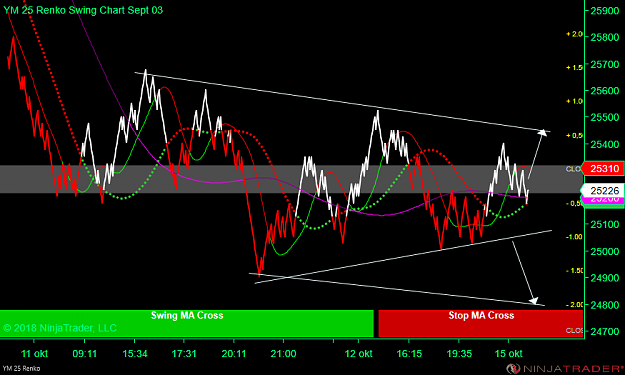Click the 17:31 time axis label
The height and width of the screenshot is (375, 625).
(184, 353)
